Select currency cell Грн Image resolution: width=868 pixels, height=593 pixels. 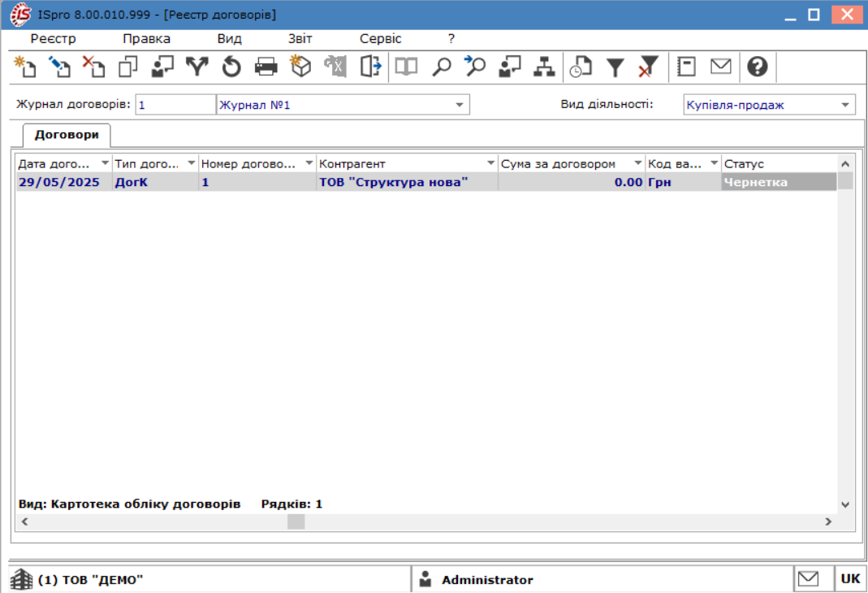click(x=683, y=182)
